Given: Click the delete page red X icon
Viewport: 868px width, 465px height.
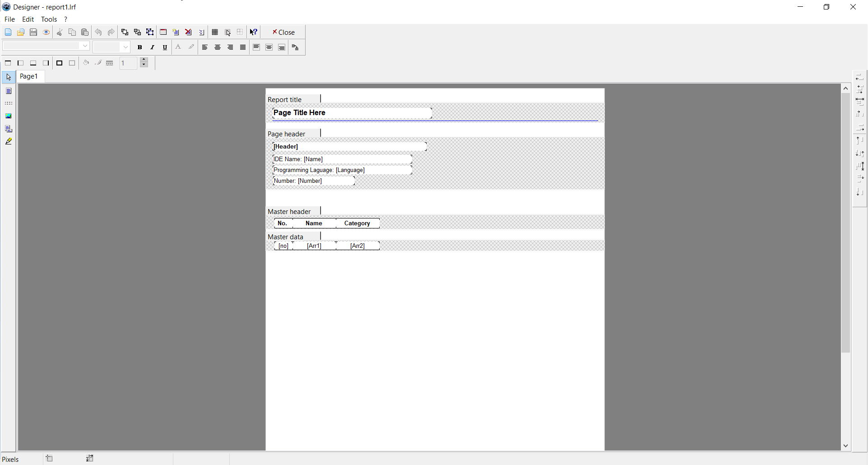Looking at the screenshot, I should point(189,32).
